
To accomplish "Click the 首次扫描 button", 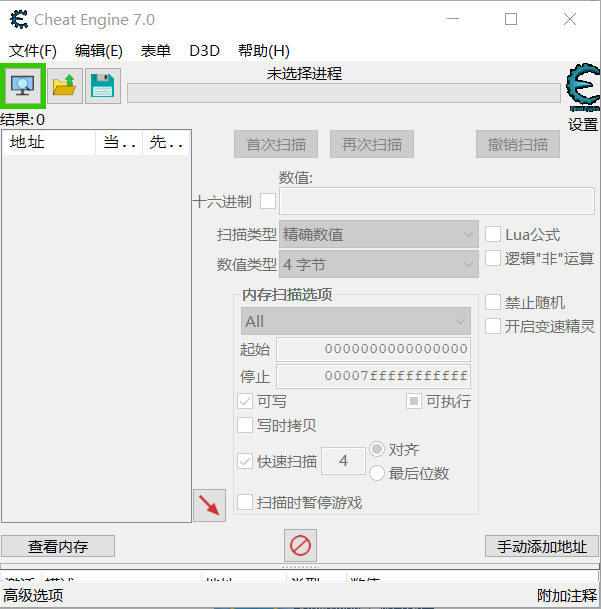I will click(x=276, y=144).
